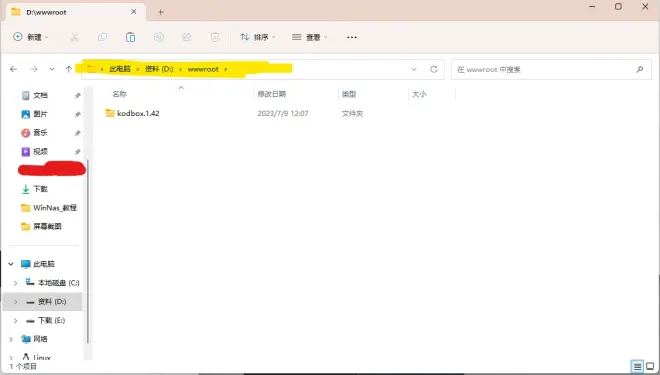Expand the 资料 (D:) drive node
Image resolution: width=660 pixels, height=375 pixels.
pyautogui.click(x=16, y=302)
